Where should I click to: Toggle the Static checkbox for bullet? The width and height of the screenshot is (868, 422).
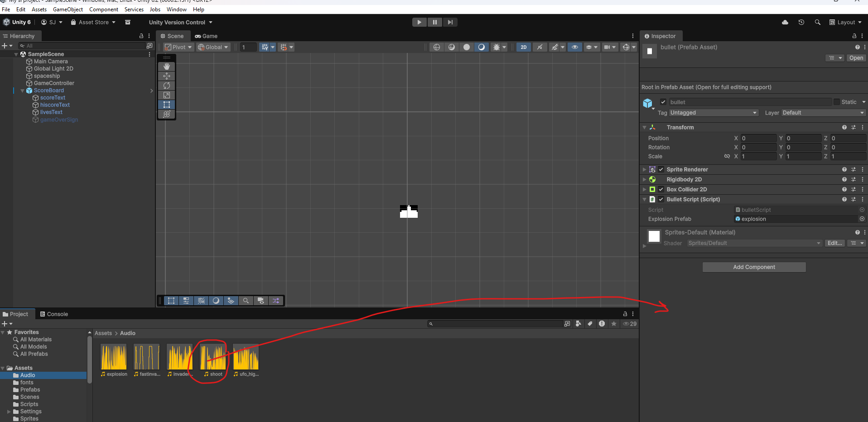tap(837, 102)
